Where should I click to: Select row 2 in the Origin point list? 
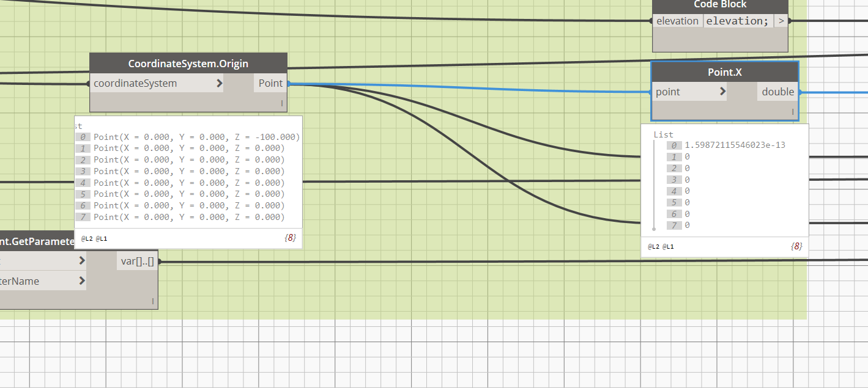pos(180,160)
